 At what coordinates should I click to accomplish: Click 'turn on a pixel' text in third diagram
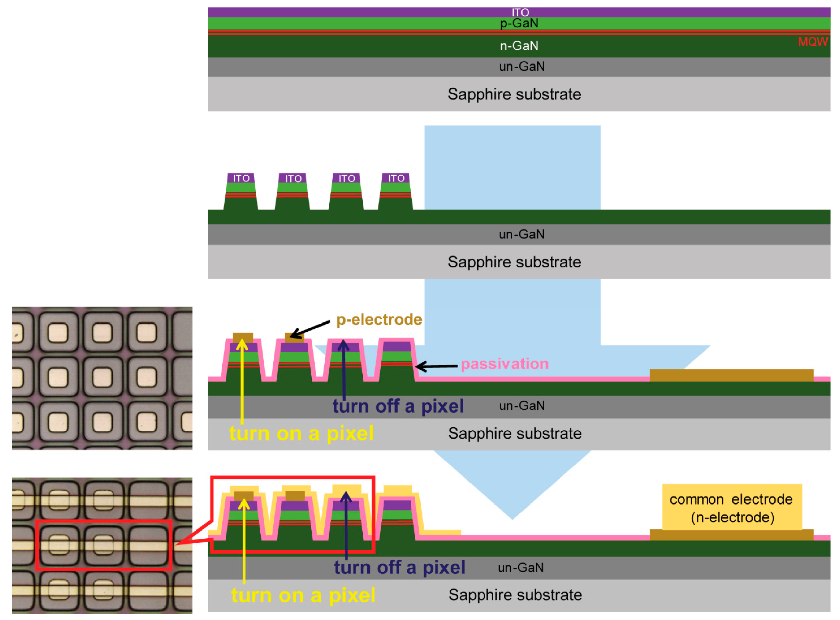click(x=301, y=434)
